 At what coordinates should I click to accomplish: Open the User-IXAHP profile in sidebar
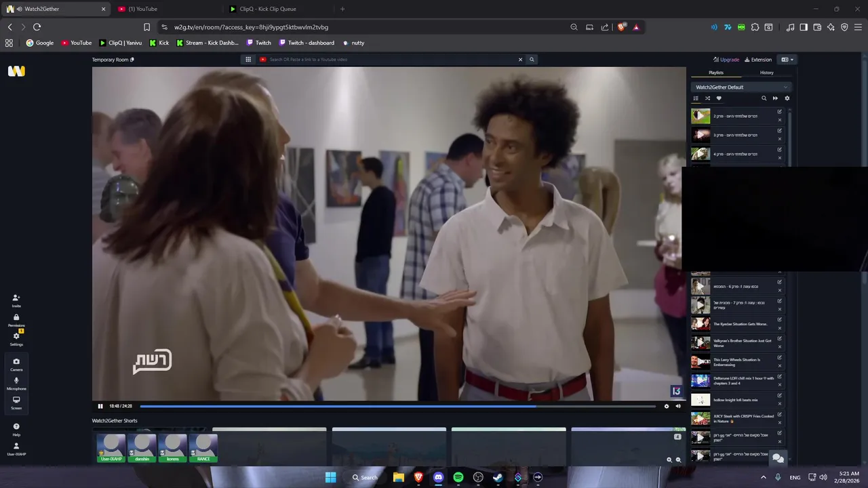point(16,449)
